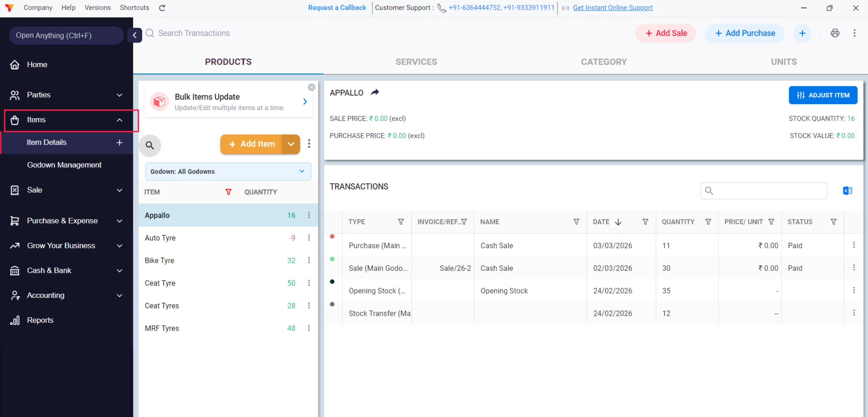The width and height of the screenshot is (868, 417).
Task: Open the three-dot menu beside Add Item
Action: 309,144
